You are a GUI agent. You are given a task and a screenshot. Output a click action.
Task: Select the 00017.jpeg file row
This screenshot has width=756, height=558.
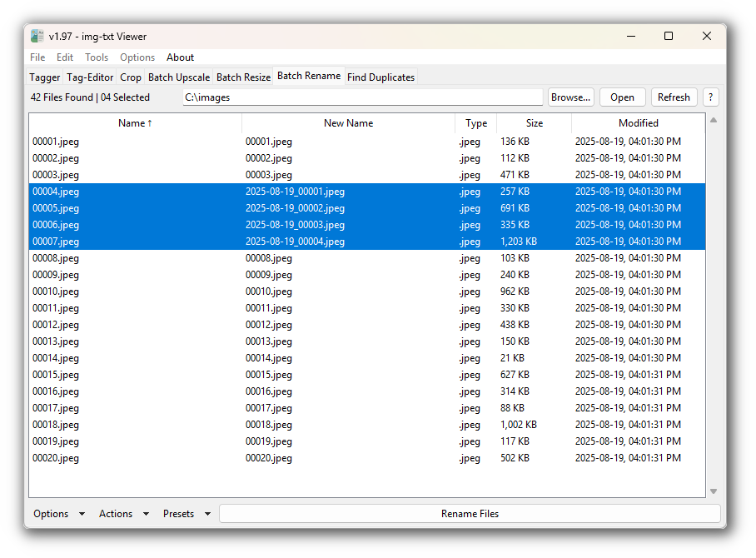click(x=367, y=408)
